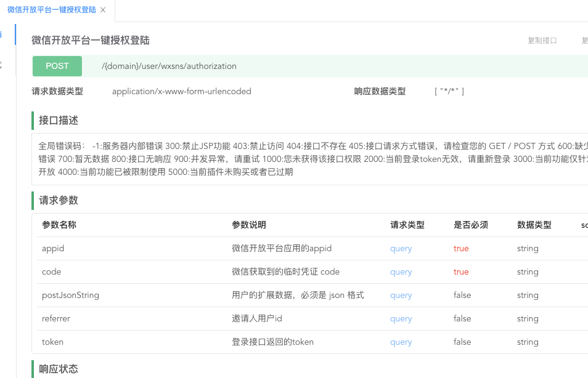Select the referrer parameter name

coord(56,319)
